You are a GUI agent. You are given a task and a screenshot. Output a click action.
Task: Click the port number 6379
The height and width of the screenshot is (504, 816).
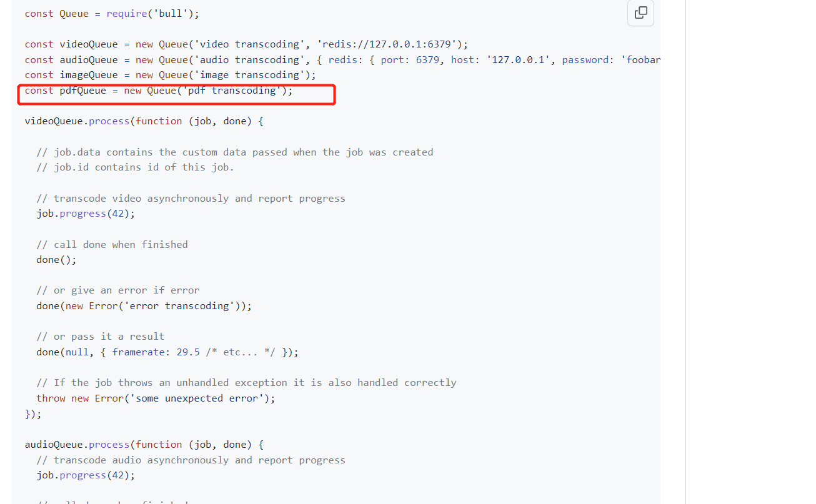[428, 59]
